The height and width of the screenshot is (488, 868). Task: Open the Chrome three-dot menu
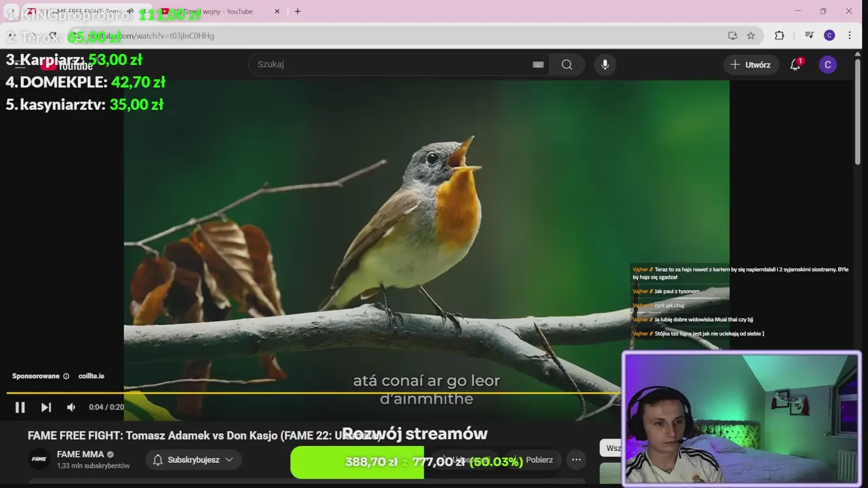[x=850, y=35]
